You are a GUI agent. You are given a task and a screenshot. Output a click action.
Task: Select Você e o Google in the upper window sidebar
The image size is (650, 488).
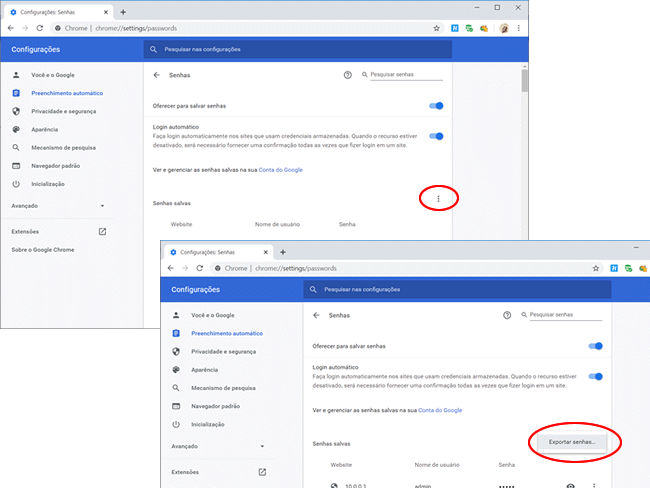(x=53, y=75)
